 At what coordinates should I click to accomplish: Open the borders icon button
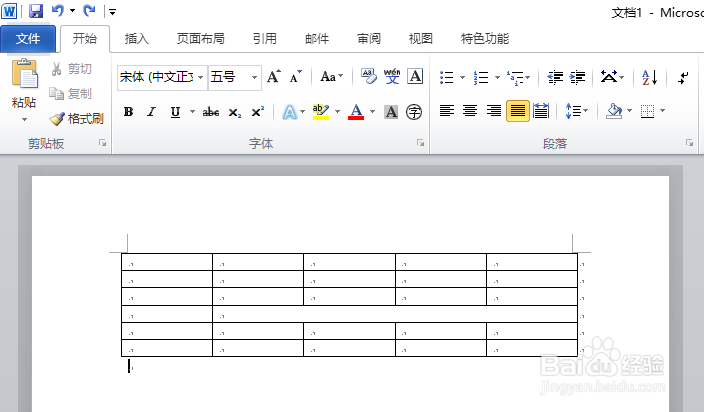647,111
